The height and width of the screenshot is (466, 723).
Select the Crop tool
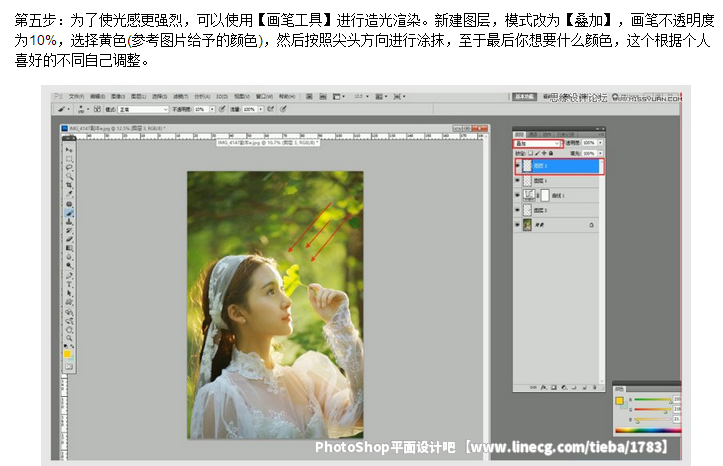(x=69, y=185)
